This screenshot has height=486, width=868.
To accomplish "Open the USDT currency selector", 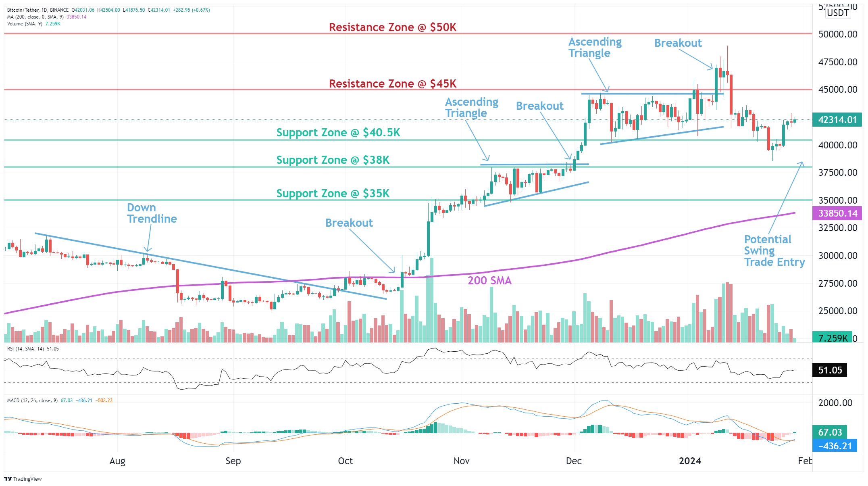I will tap(838, 13).
